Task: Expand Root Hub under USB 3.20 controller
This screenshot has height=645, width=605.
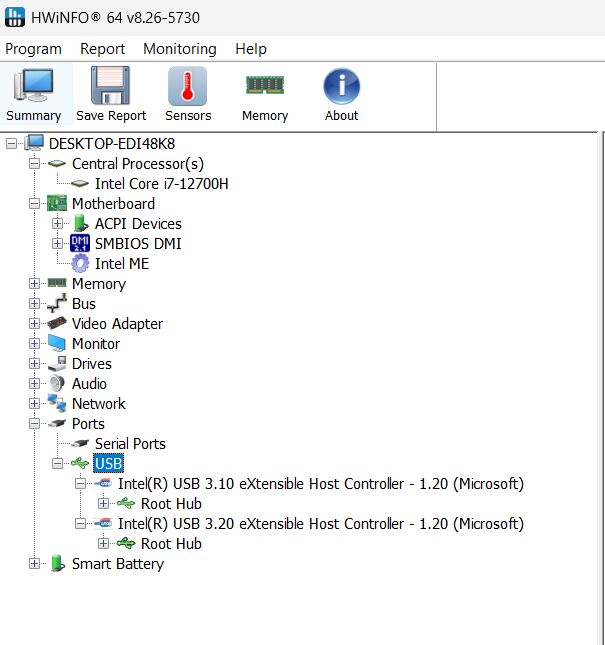Action: 104,543
